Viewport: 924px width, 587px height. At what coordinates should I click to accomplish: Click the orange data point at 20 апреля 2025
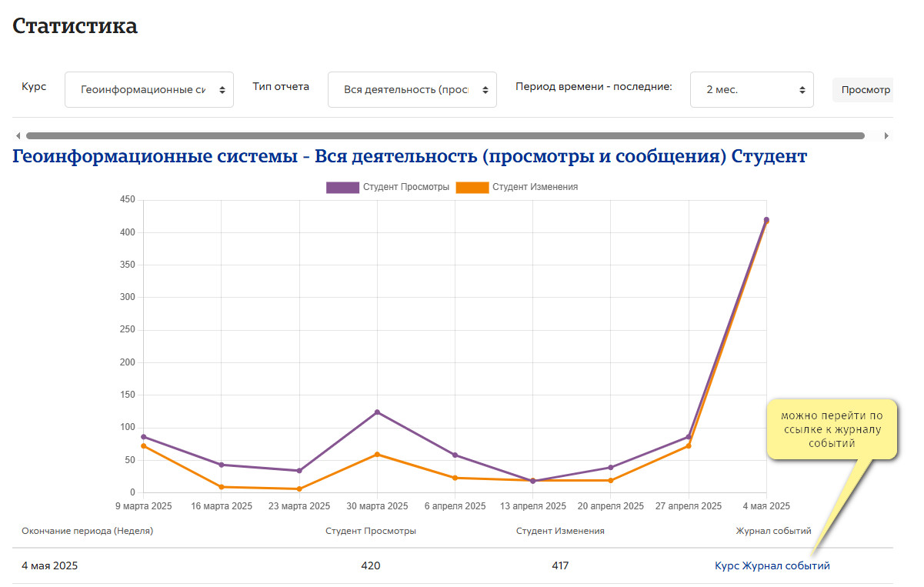(x=611, y=480)
